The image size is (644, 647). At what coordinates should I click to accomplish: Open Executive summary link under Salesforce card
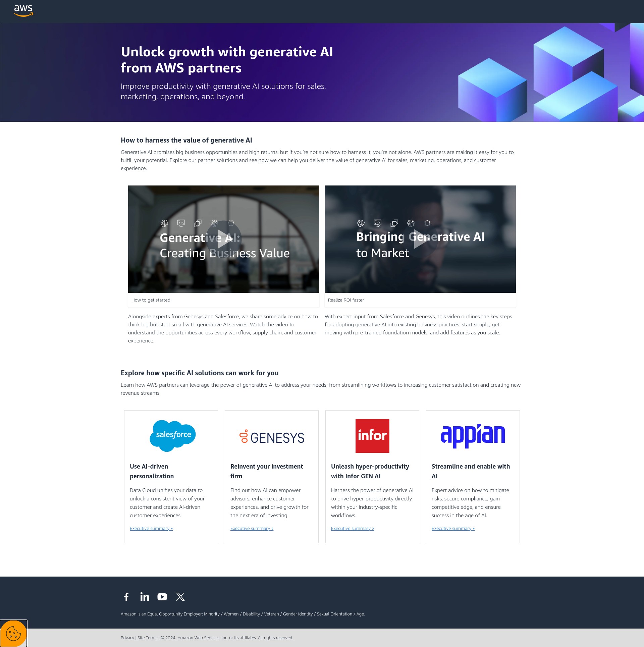pos(151,528)
